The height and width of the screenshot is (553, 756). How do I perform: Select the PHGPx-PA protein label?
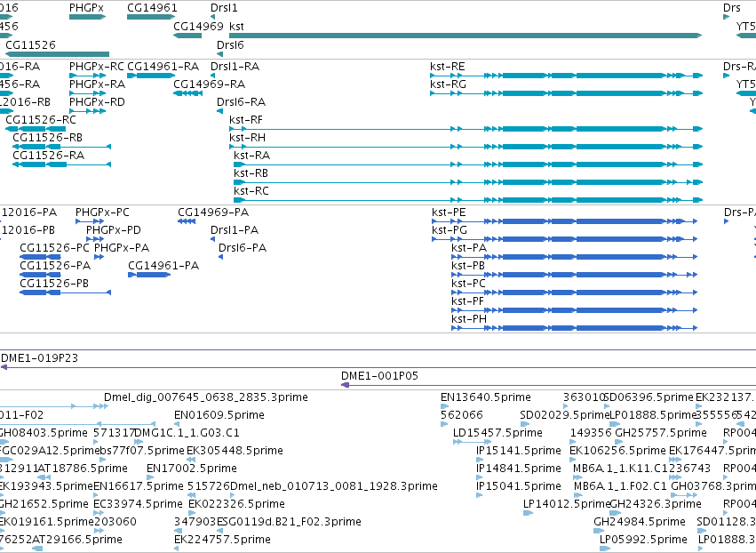tap(122, 249)
